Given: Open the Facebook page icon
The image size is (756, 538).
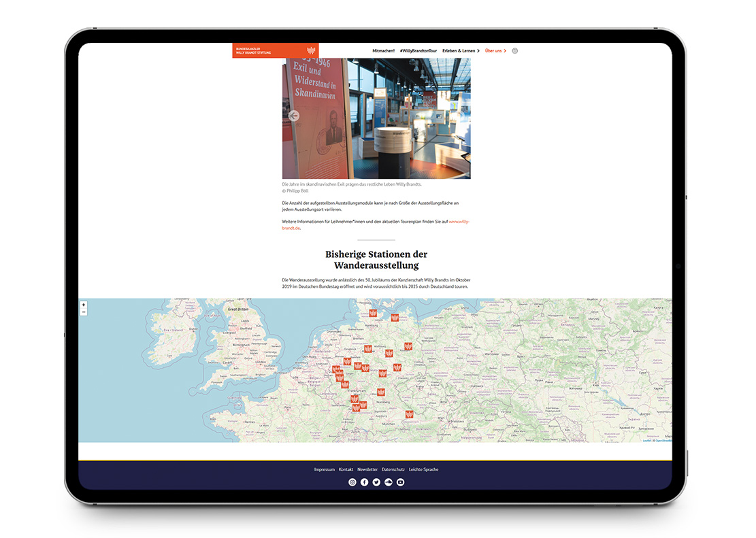Looking at the screenshot, I should pyautogui.click(x=364, y=482).
